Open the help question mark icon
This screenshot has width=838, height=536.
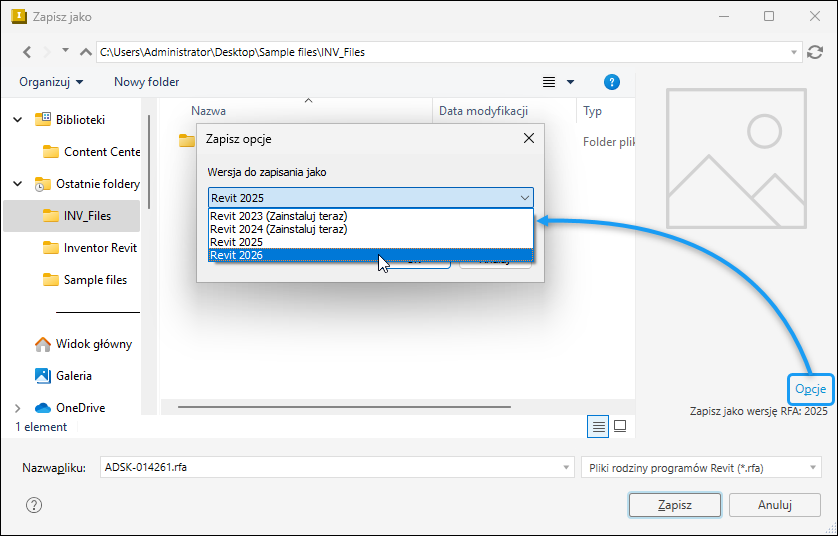[34, 505]
